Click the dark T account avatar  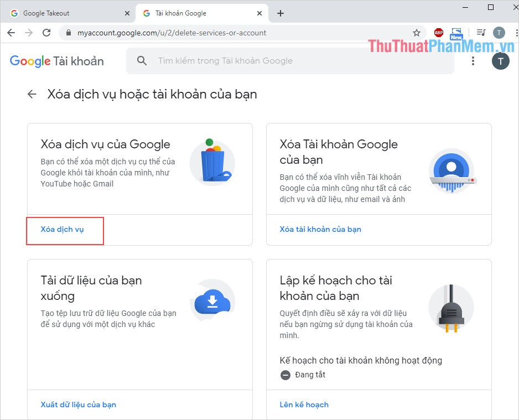(x=500, y=61)
